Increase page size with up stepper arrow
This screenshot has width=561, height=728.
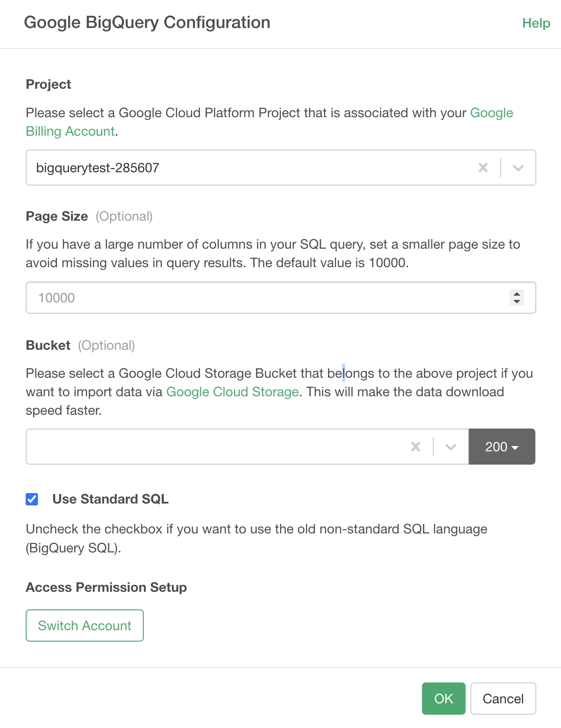[x=517, y=294]
